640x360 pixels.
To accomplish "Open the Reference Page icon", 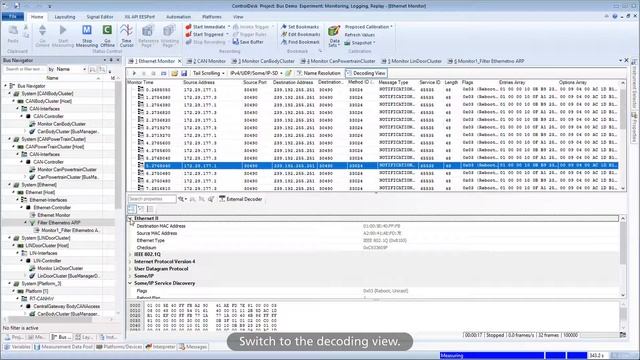I will tap(147, 31).
